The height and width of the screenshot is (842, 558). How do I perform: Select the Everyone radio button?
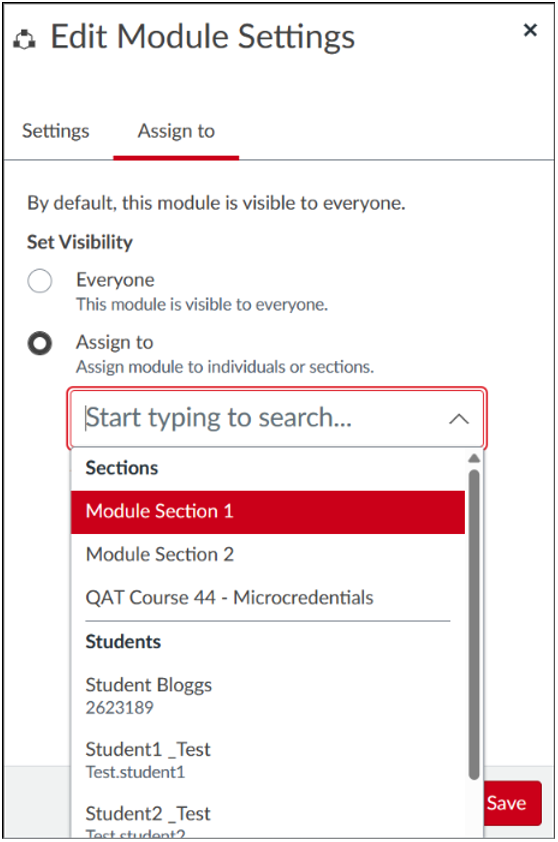pyautogui.click(x=40, y=281)
